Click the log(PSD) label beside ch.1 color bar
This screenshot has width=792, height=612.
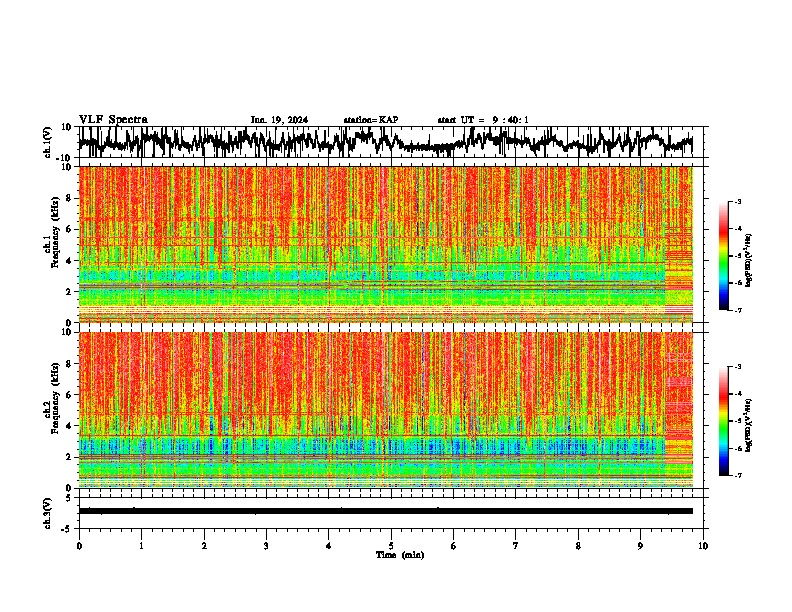(x=748, y=260)
